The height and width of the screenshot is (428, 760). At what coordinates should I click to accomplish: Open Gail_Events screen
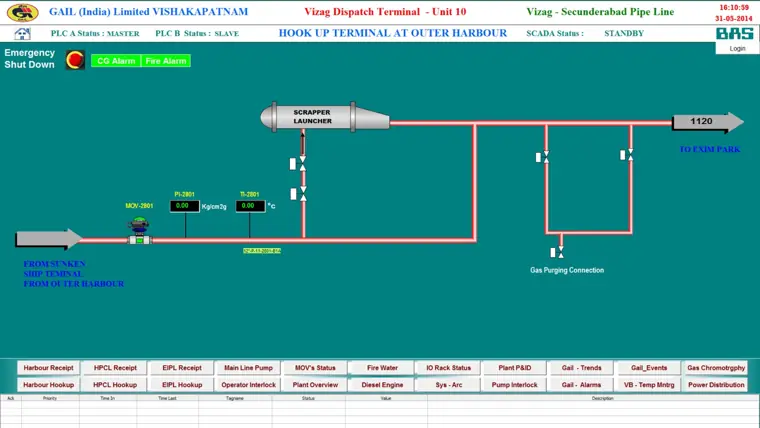pos(649,368)
